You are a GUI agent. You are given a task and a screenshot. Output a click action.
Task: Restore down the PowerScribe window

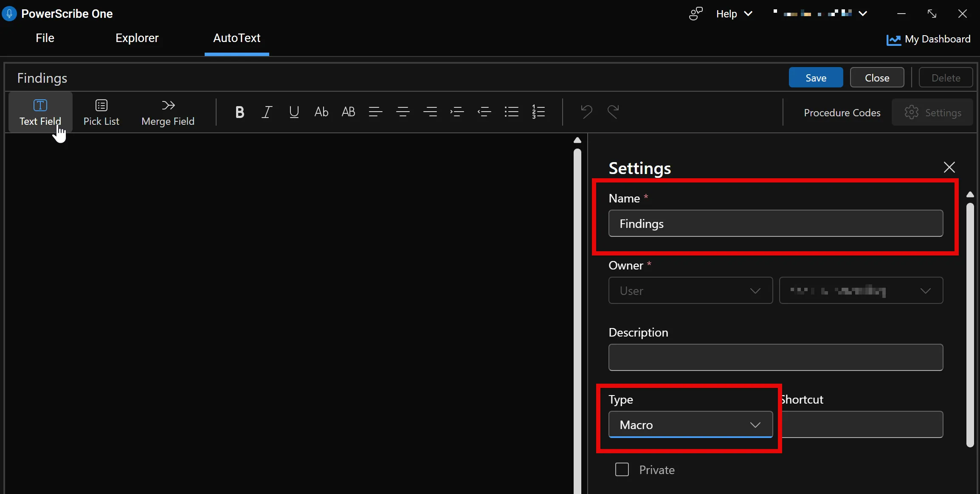932,14
